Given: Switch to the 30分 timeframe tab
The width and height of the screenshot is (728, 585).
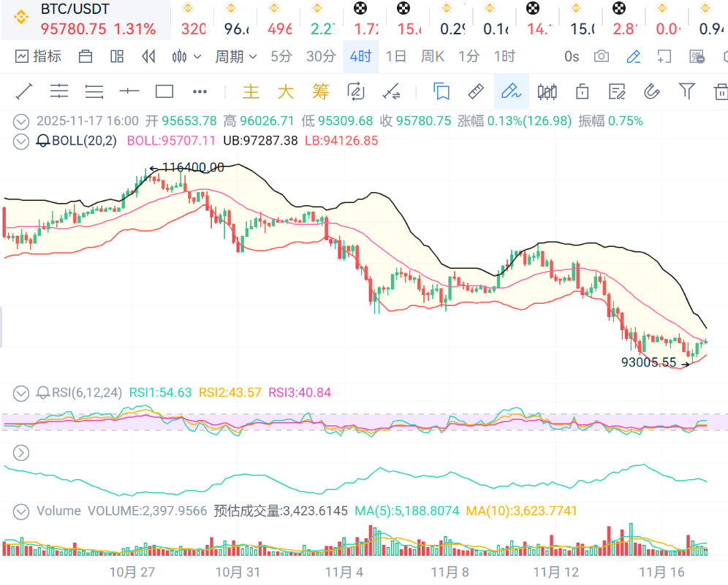Looking at the screenshot, I should [321, 56].
